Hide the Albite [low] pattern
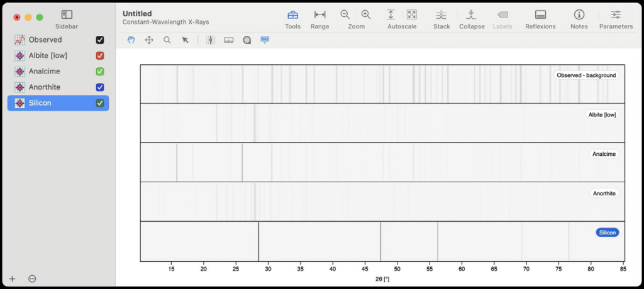Image resolution: width=644 pixels, height=289 pixels. (100, 55)
